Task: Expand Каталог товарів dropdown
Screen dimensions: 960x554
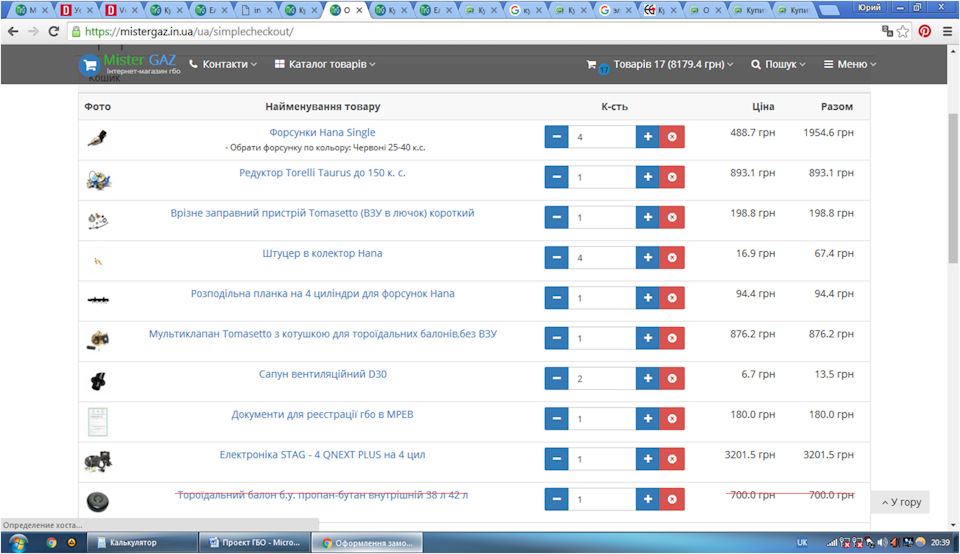Action: (325, 64)
